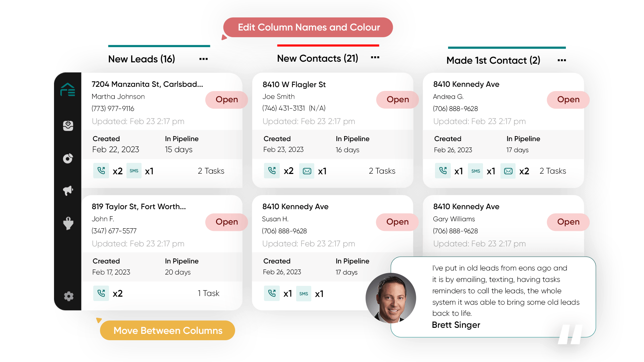
Task: Toggle Open status on Susan H. card
Action: (396, 221)
